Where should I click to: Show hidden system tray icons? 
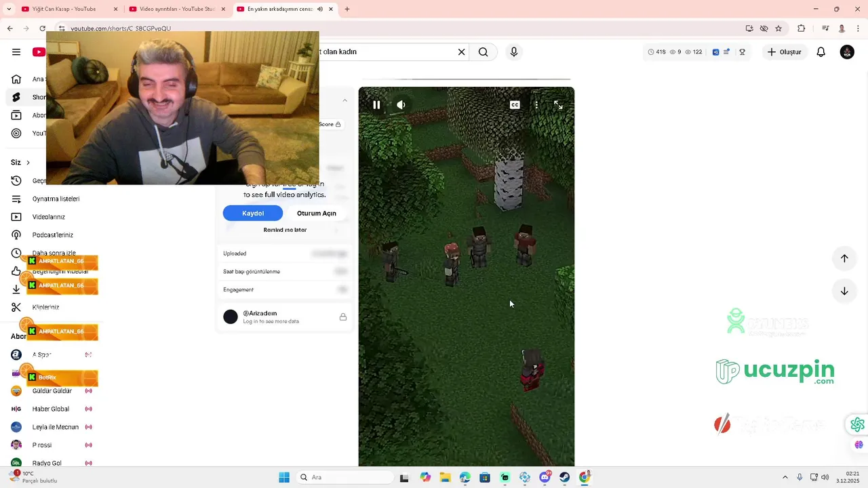[x=785, y=477]
